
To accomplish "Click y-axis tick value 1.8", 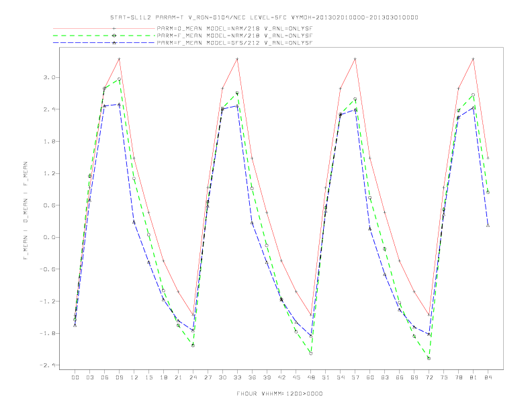I will [49, 142].
